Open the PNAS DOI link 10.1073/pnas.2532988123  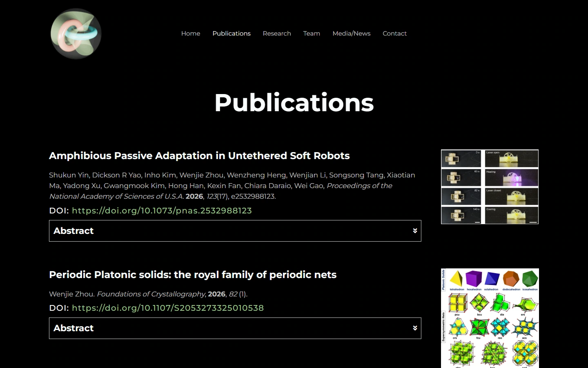coord(162,211)
